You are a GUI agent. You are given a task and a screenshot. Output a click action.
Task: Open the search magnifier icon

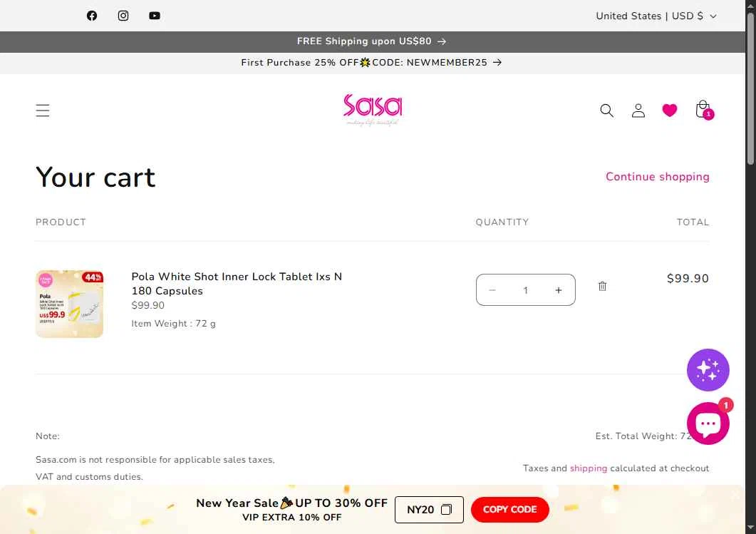[606, 111]
